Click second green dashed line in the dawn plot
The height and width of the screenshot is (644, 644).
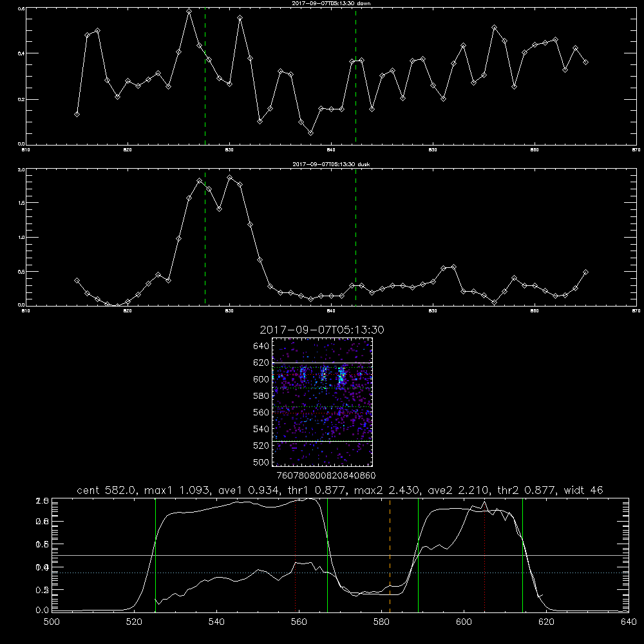[x=355, y=77]
